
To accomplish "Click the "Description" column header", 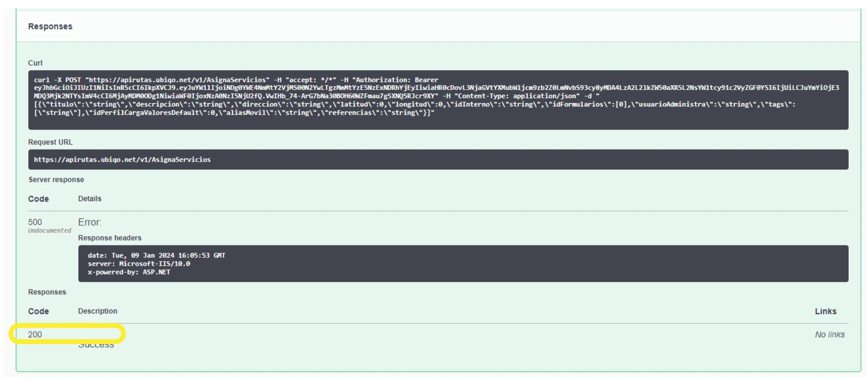I will coord(98,311).
